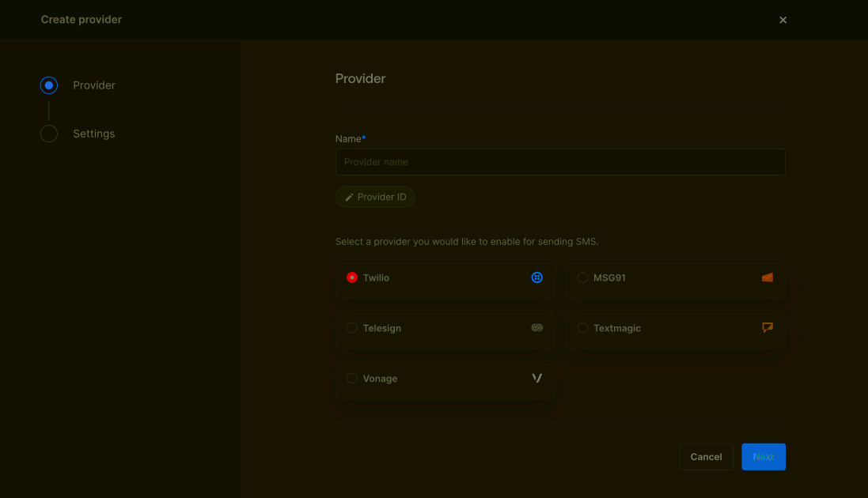Click the Provider name input field
The width and height of the screenshot is (868, 498).
point(560,161)
